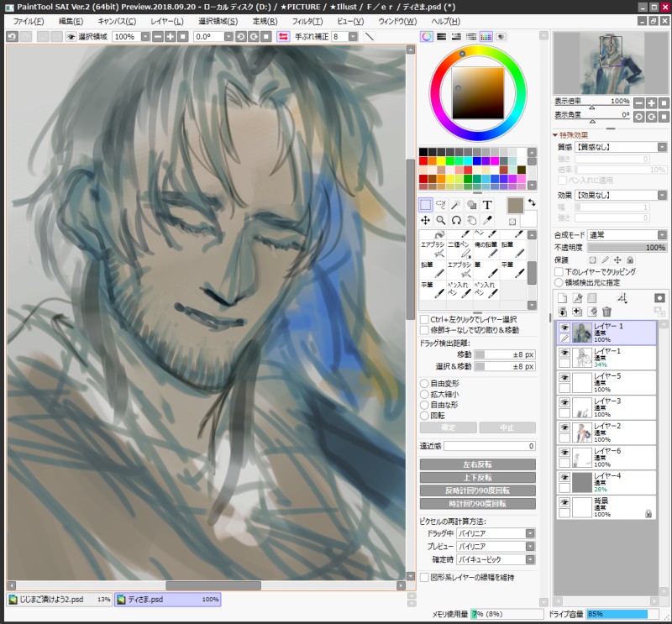
Task: Delete layer with the trash icon
Action: 606,312
